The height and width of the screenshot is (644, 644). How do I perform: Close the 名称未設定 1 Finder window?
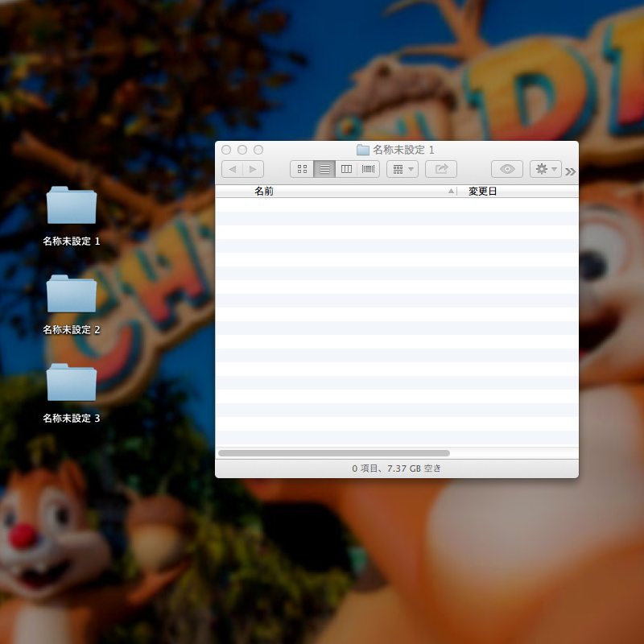pos(226,150)
